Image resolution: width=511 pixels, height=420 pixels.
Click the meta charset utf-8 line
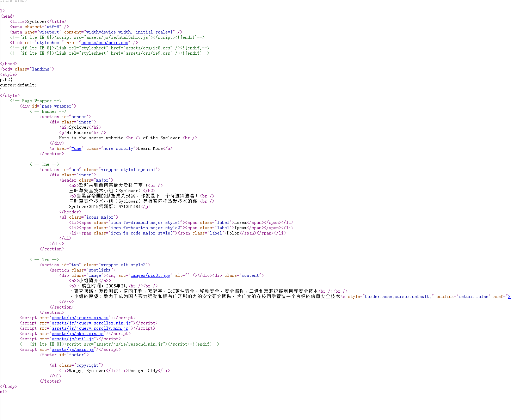pyautogui.click(x=39, y=26)
